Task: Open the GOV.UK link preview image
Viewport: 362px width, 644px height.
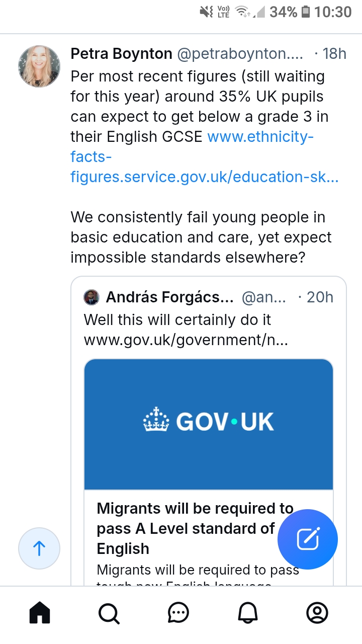Action: coord(209,424)
